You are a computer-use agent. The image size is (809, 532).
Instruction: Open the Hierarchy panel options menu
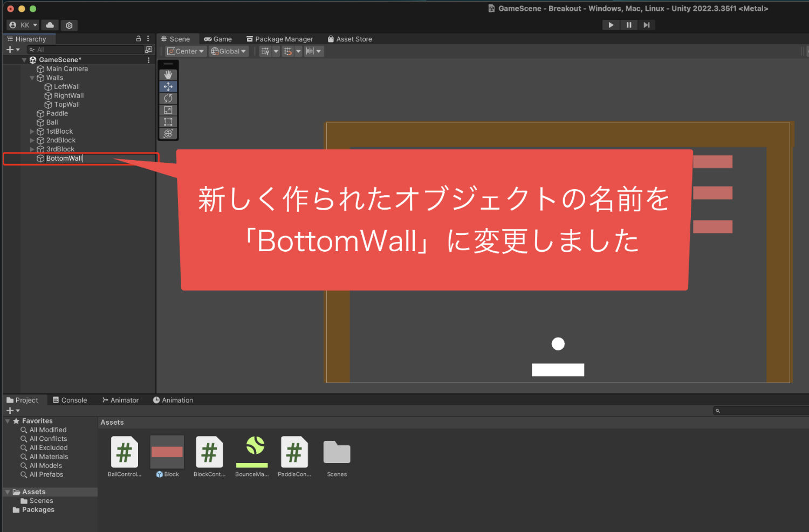(x=148, y=39)
